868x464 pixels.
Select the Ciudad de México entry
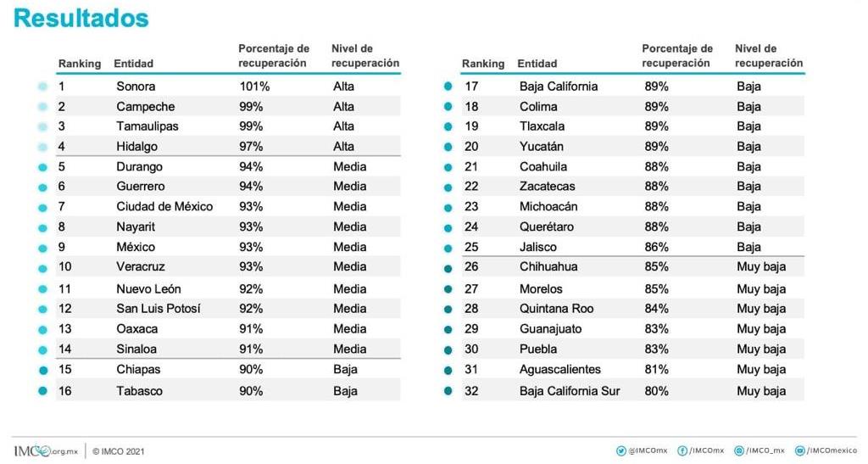[x=164, y=206]
